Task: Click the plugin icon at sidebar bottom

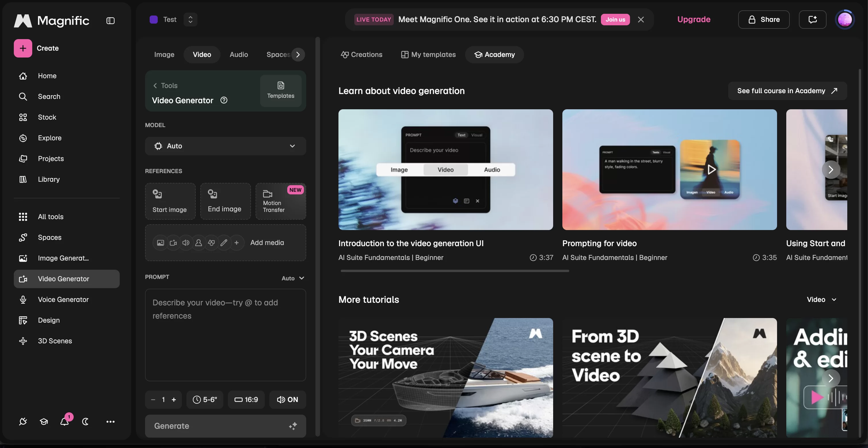Action: (23, 422)
